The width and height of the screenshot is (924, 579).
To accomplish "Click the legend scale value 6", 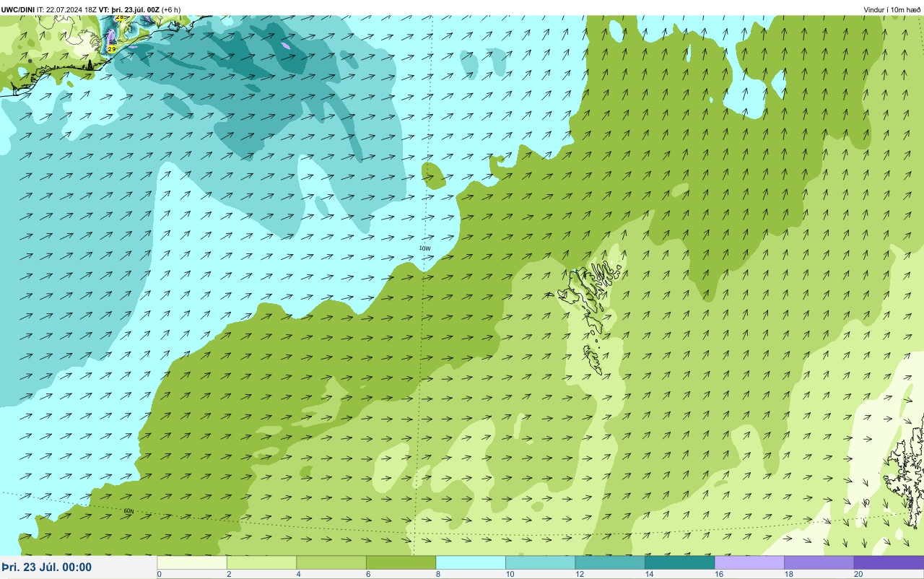I will tap(367, 575).
